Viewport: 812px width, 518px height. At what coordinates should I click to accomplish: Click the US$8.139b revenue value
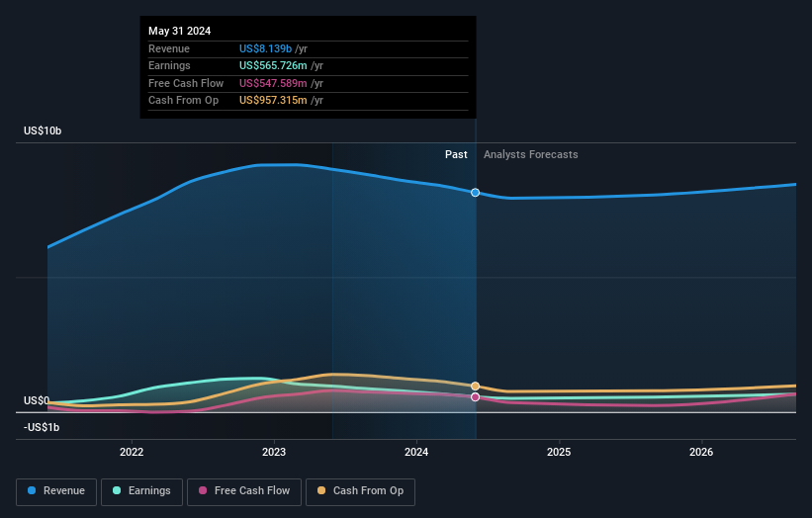point(266,48)
